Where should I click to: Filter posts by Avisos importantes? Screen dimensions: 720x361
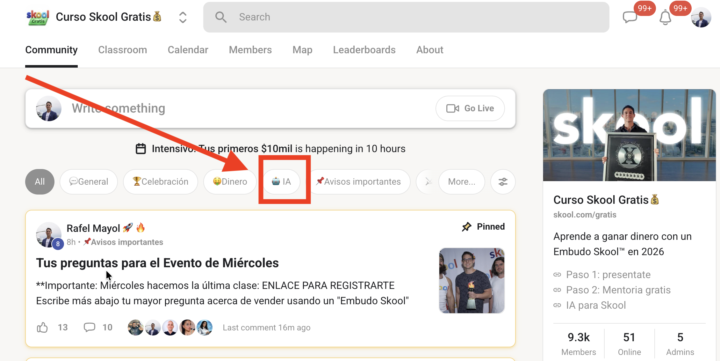coord(358,181)
